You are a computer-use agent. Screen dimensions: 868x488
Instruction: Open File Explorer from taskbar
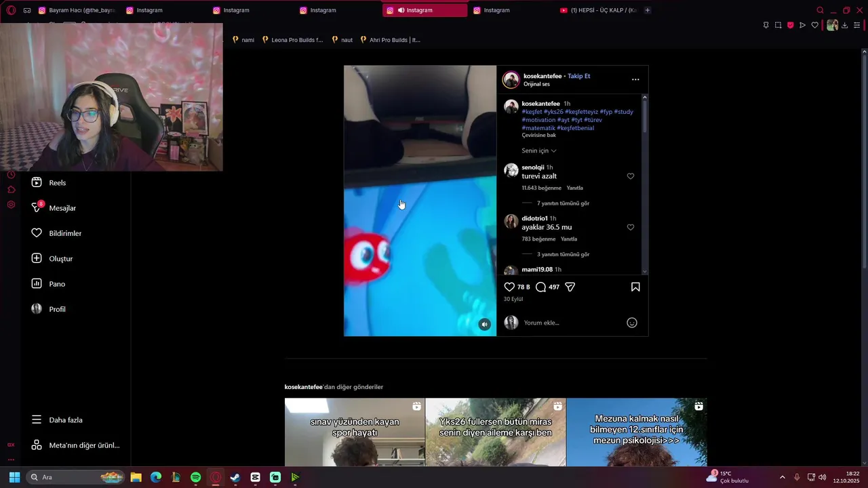(x=136, y=477)
